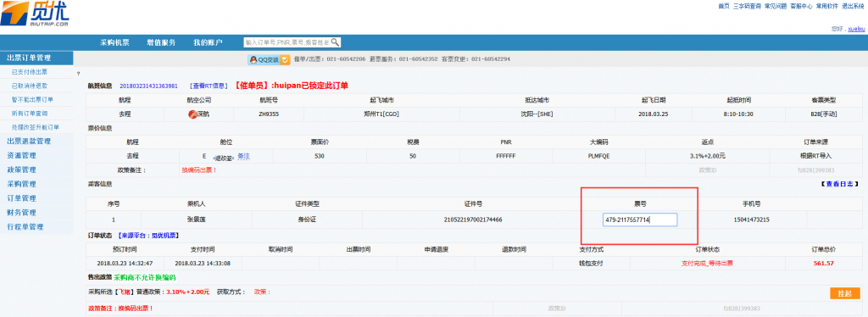Click the 沈阳--[SHE] arrival city cell
868x317 pixels.
537,114
